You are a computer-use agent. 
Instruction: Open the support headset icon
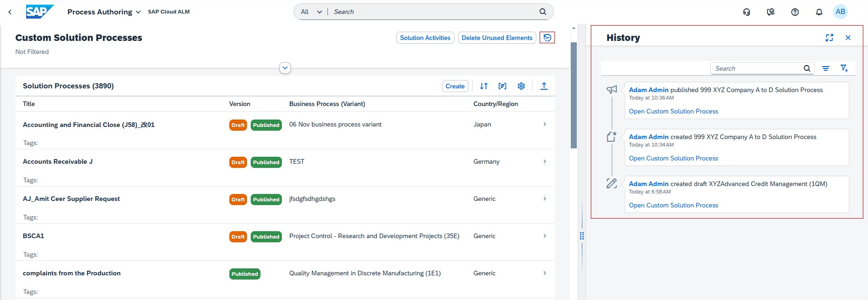746,12
